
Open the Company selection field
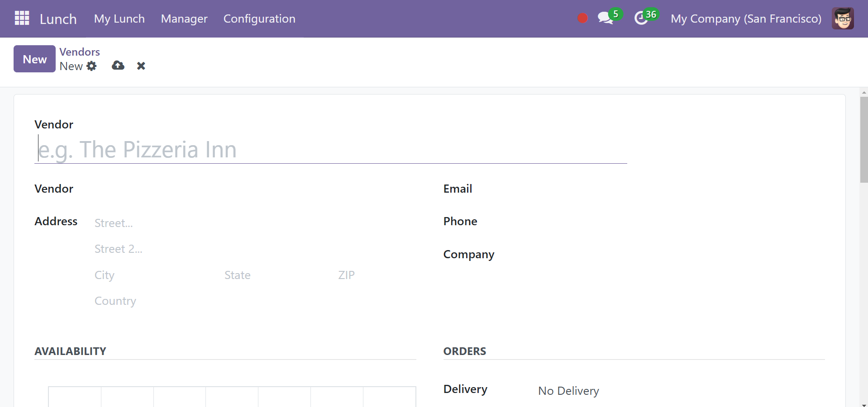[x=682, y=254]
